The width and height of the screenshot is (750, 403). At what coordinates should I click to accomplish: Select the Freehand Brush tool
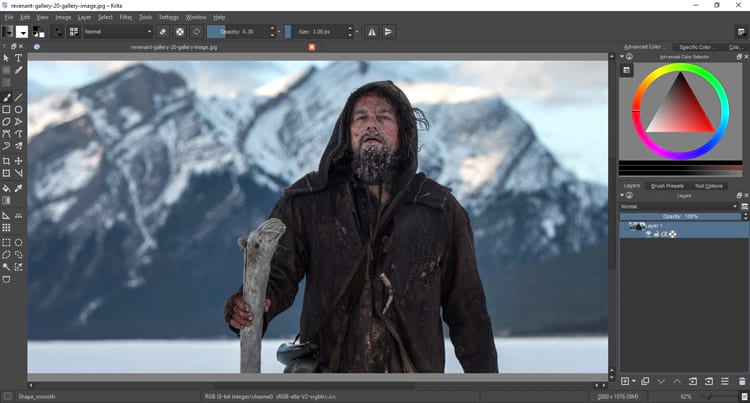tap(6, 98)
